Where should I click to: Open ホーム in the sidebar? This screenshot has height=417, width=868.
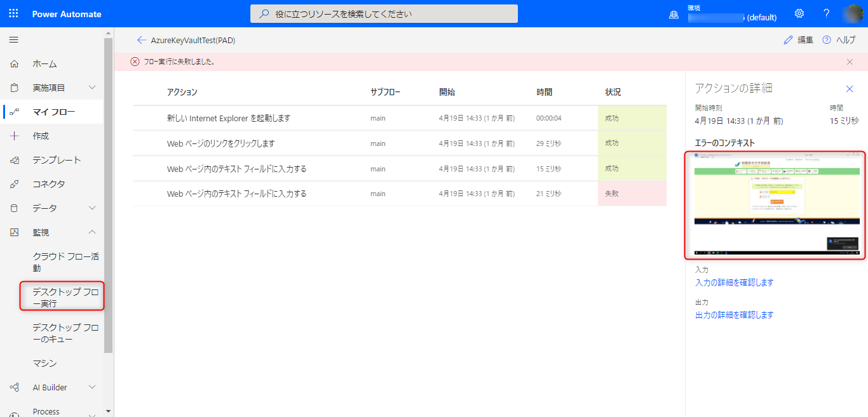44,63
